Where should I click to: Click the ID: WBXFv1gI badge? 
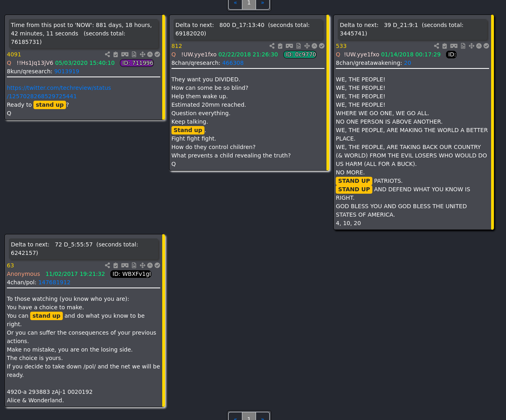[x=131, y=274]
